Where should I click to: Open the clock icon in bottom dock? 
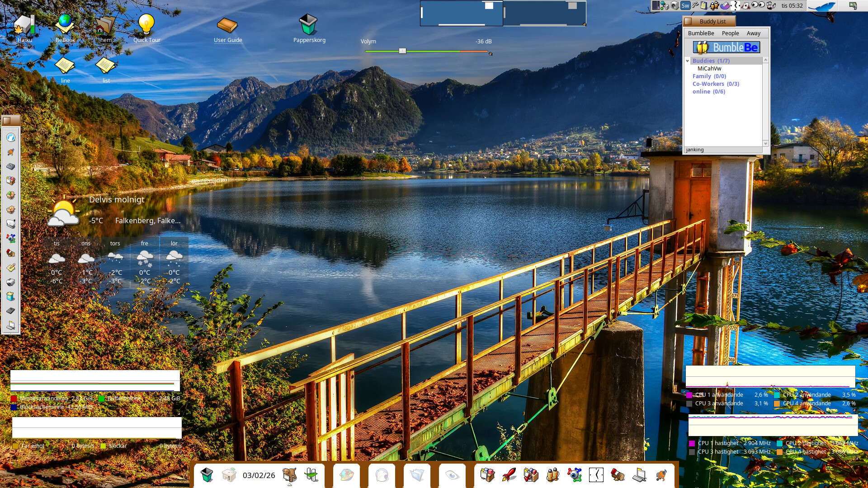(x=596, y=475)
